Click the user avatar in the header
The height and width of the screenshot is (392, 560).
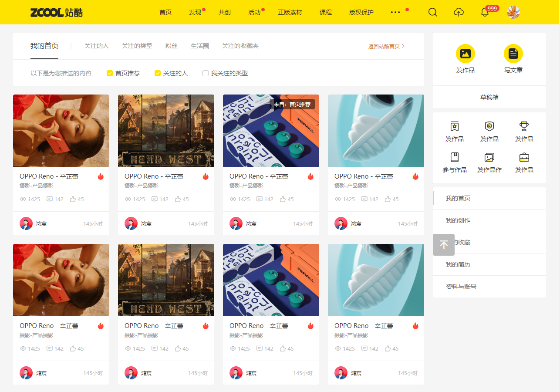[513, 12]
